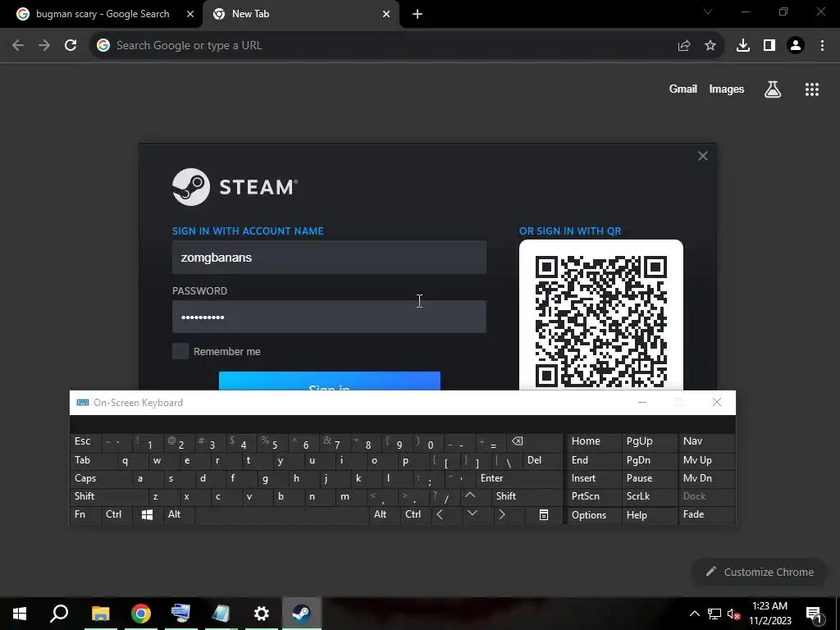Open Settings gear in the taskbar
The height and width of the screenshot is (630, 840).
[262, 614]
